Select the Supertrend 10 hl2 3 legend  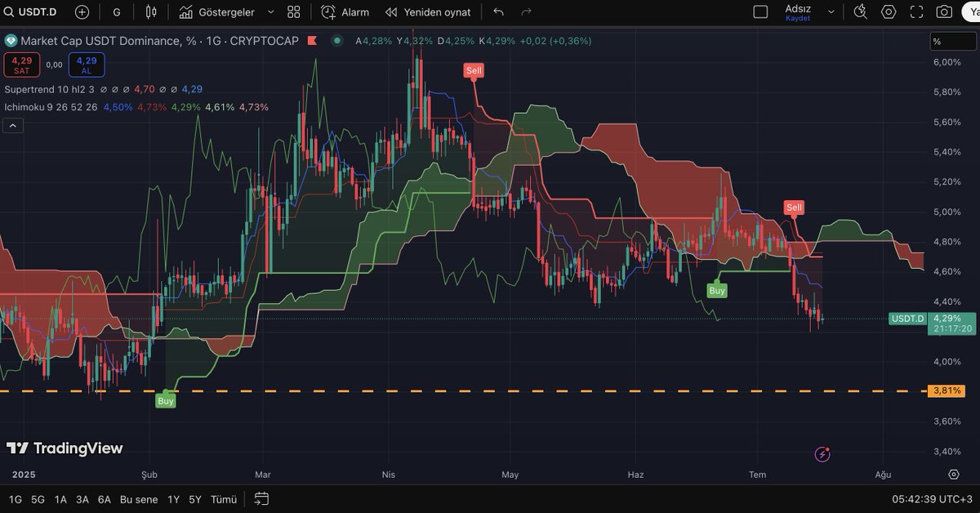coord(49,89)
